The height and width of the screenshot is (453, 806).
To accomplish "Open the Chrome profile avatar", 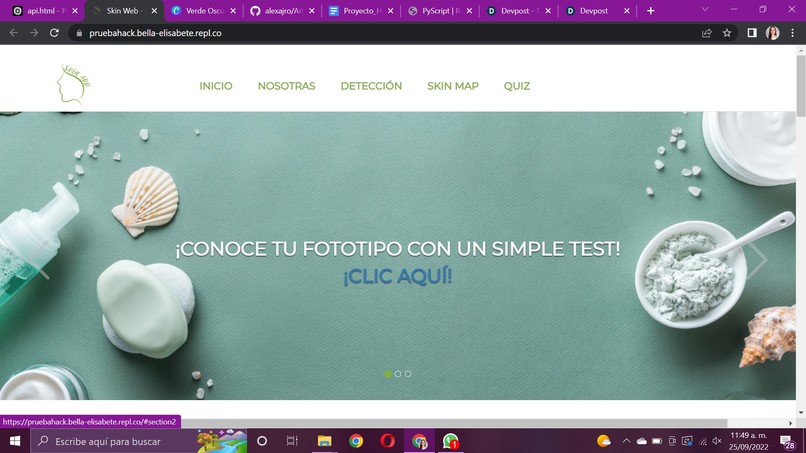I will coord(772,33).
